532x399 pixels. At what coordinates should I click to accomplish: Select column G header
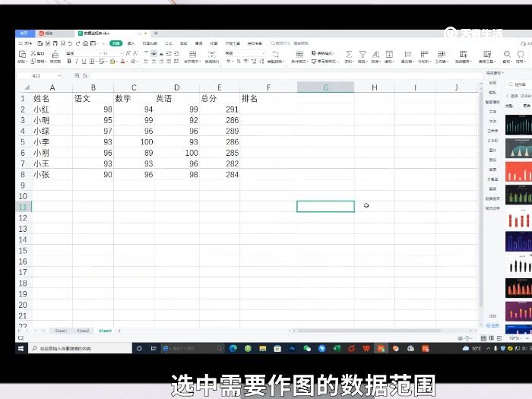click(326, 87)
